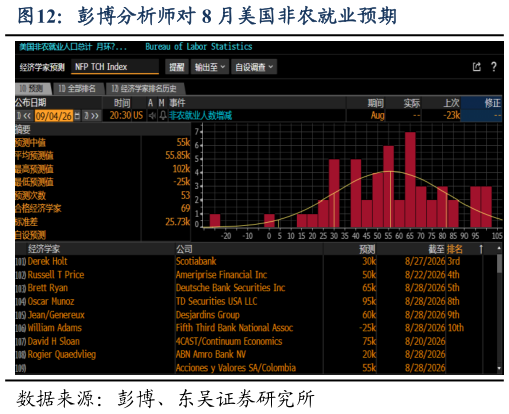This screenshot has height=414, width=509.
Task: Click the 合格经济学家 69 value
Action: (x=186, y=208)
